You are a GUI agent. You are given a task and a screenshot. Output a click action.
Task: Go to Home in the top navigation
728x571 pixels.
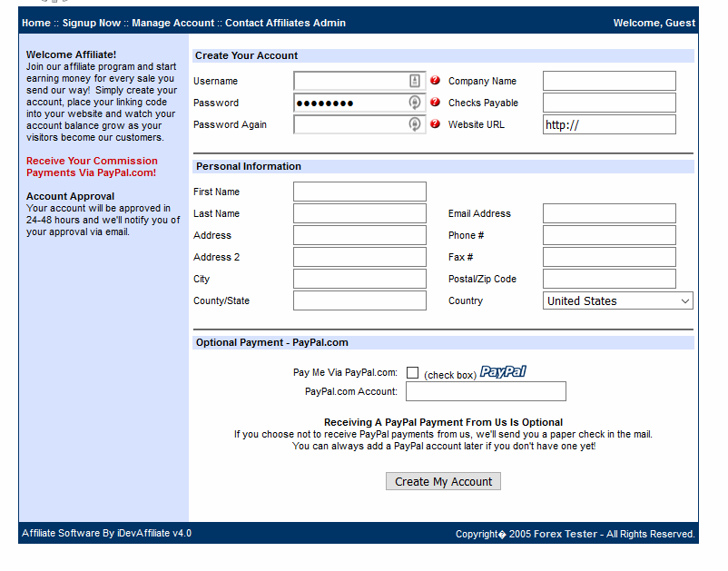tap(35, 23)
